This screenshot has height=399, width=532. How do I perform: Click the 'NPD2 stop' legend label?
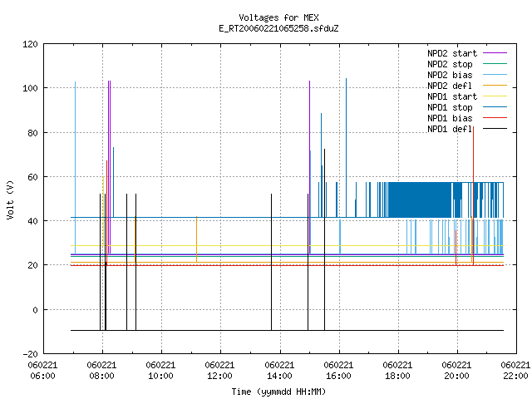[450, 64]
